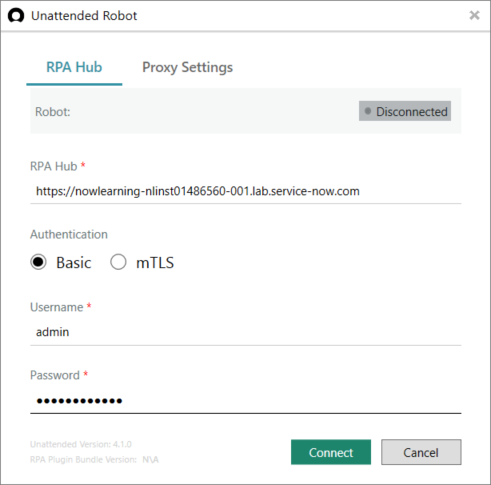Click the 'Username *' field label

61,307
